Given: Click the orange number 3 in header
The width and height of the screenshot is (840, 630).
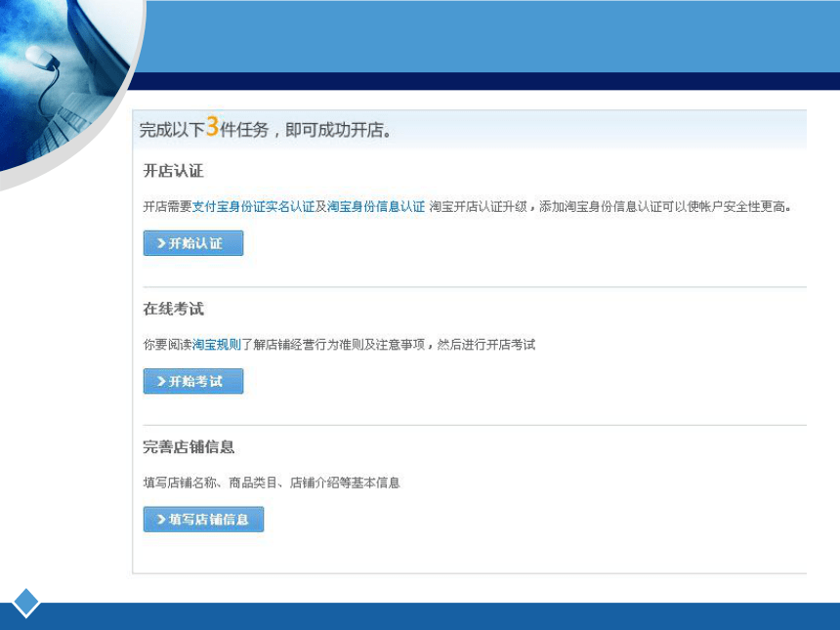Looking at the screenshot, I should click(212, 126).
